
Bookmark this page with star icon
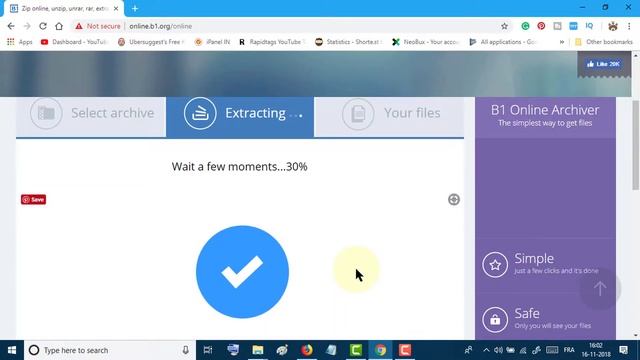click(x=504, y=26)
